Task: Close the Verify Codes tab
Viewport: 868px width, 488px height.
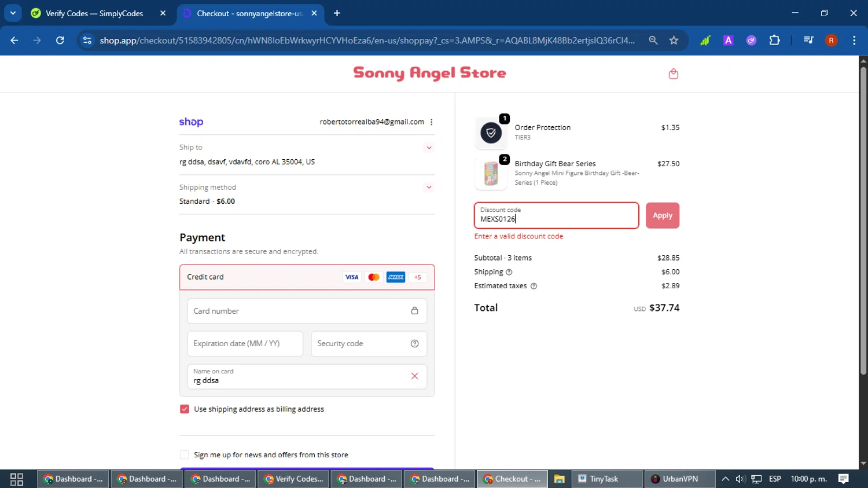Action: (x=163, y=13)
